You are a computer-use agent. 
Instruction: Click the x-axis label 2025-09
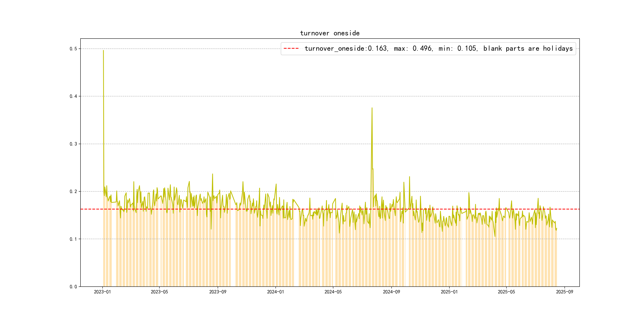pos(564,292)
